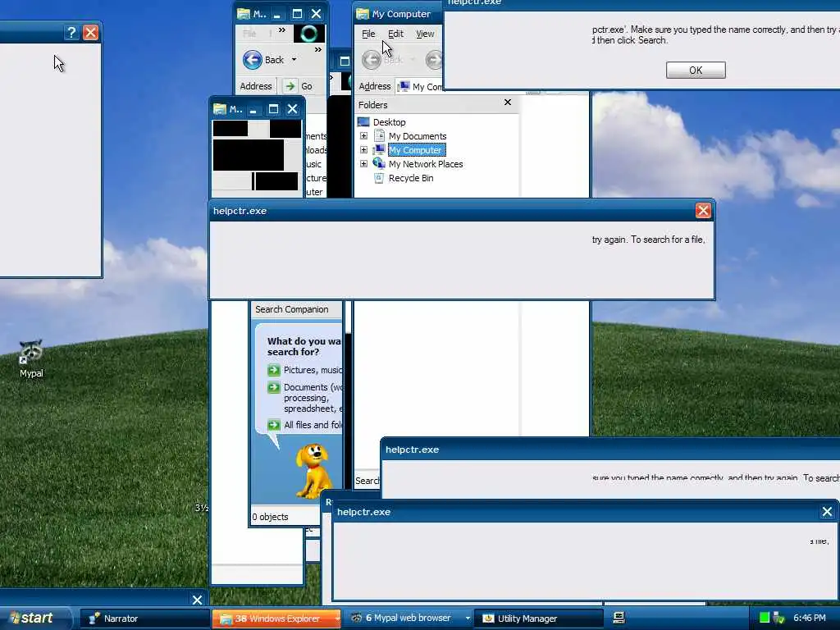Image resolution: width=840 pixels, height=630 pixels.
Task: Select Recycle Bin in Folders tree
Action: (411, 178)
